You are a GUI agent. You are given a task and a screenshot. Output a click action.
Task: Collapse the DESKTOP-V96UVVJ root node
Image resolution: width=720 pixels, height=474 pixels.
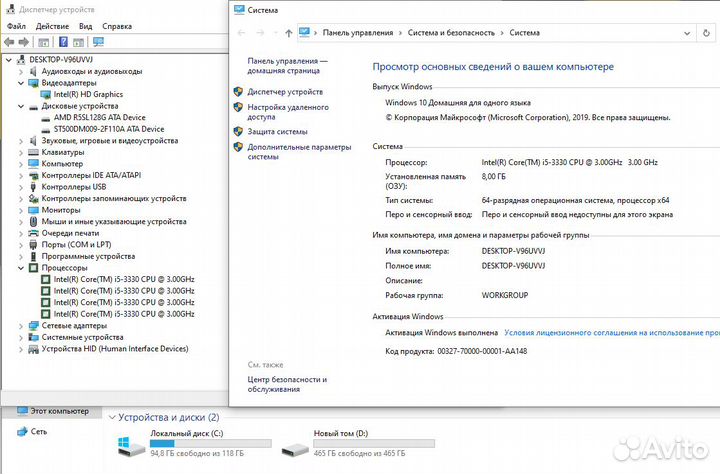(x=9, y=60)
